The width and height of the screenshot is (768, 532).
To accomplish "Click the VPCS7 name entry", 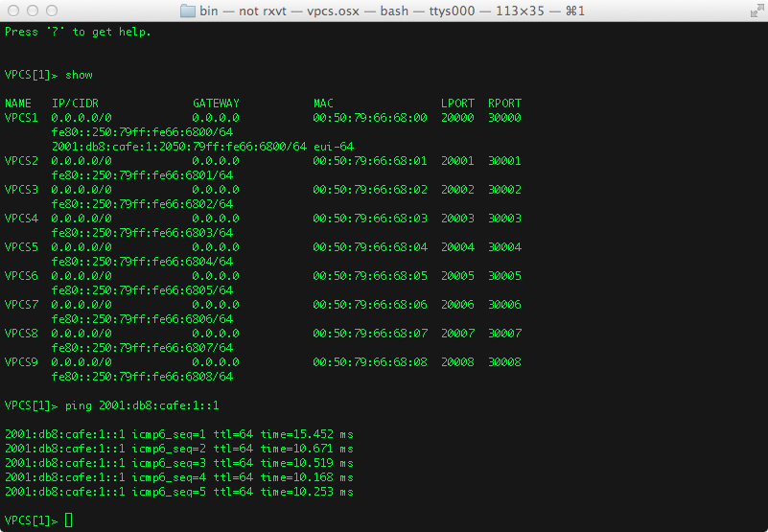I will click(x=21, y=305).
